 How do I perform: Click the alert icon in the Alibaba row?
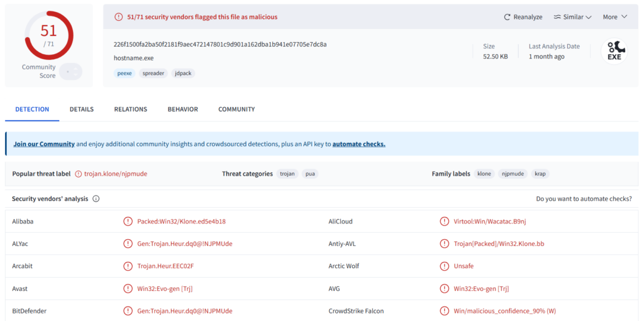pos(128,222)
